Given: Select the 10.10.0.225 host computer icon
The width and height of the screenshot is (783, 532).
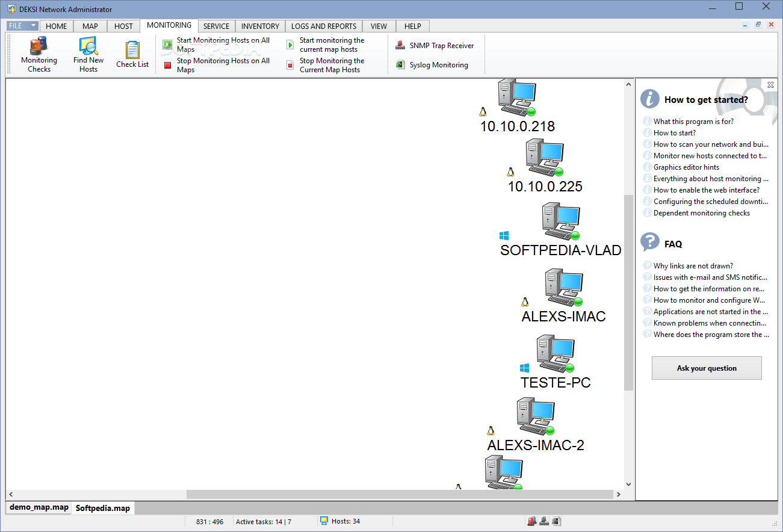Looking at the screenshot, I should coord(544,158).
